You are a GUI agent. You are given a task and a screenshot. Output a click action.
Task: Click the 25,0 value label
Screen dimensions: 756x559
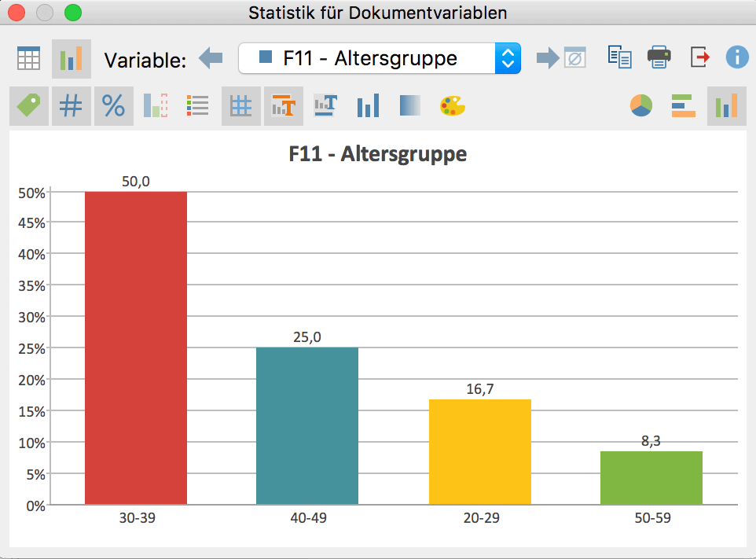point(307,337)
